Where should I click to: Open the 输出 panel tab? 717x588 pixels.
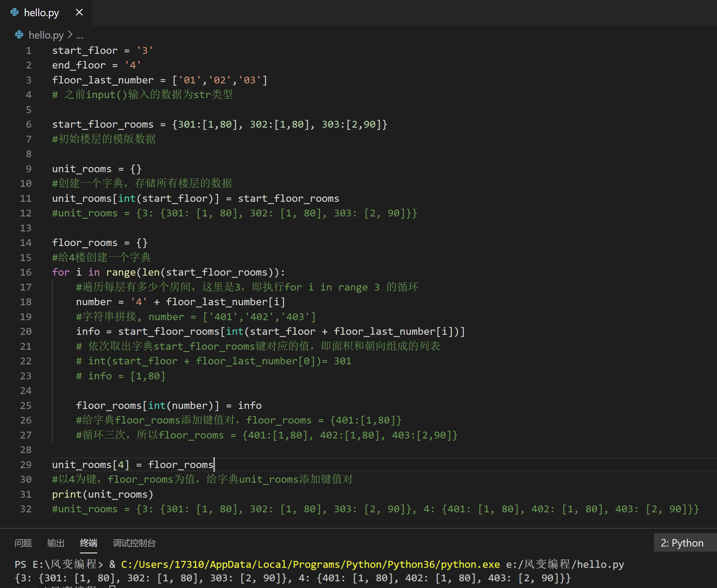click(x=56, y=543)
